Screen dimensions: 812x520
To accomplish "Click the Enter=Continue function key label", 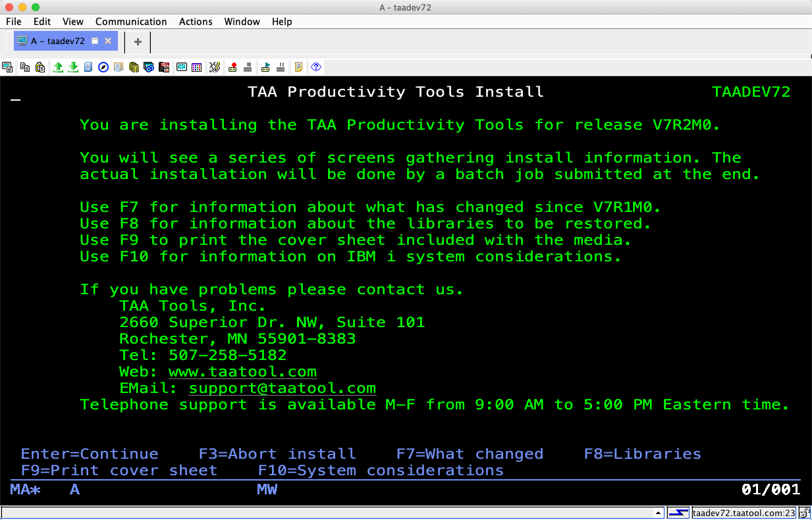I will [90, 454].
